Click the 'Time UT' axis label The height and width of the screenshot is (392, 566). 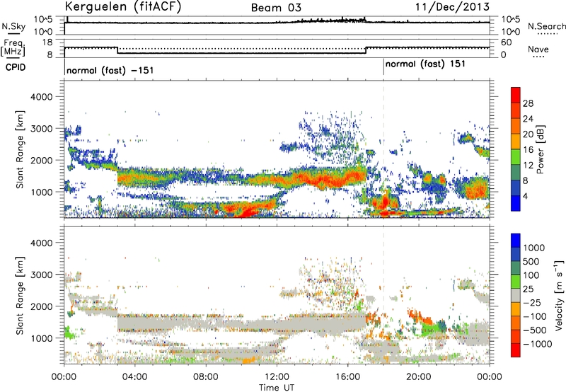[277, 388]
